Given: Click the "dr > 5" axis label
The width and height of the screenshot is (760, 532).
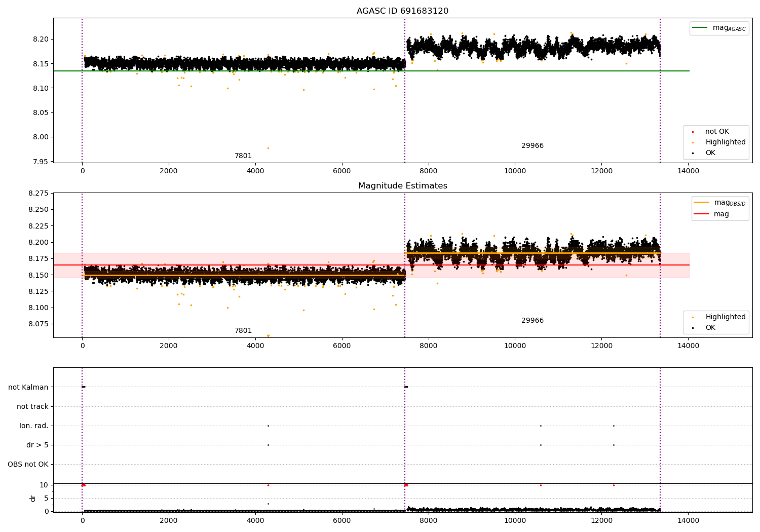Looking at the screenshot, I should click(x=37, y=445).
